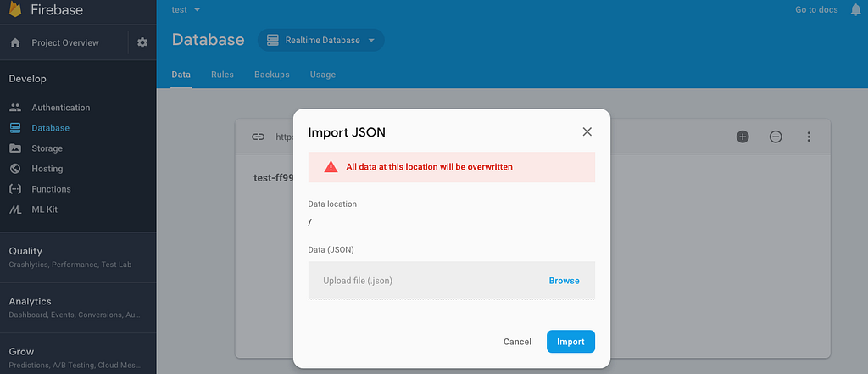Go to Storage in the sidebar
Image resolution: width=868 pixels, height=374 pixels.
47,148
